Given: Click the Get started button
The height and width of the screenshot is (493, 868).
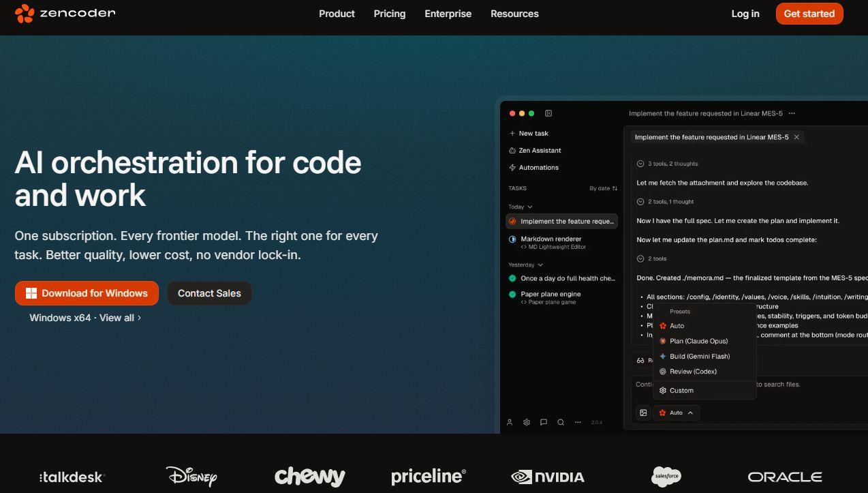Looking at the screenshot, I should pyautogui.click(x=809, y=14).
